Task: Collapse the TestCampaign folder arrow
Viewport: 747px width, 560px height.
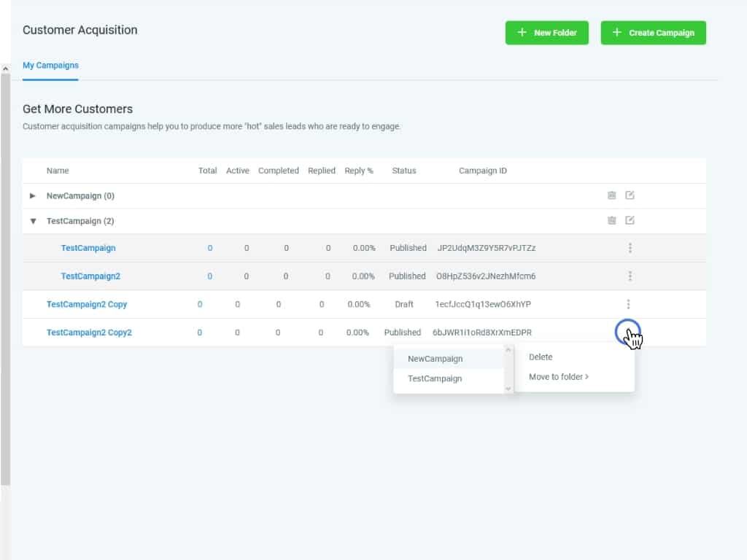Action: coord(33,221)
